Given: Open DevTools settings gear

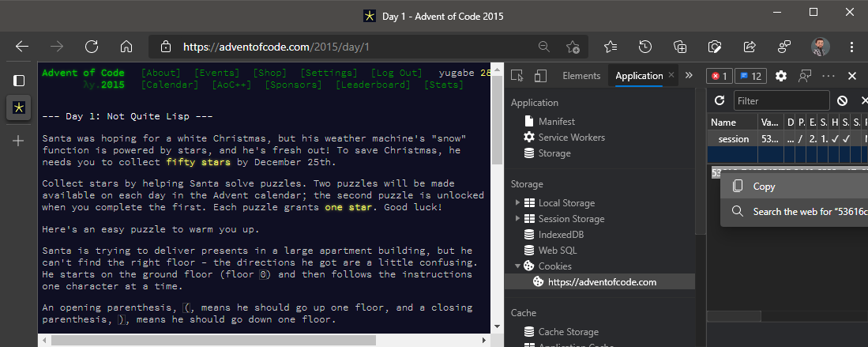Looking at the screenshot, I should (x=781, y=76).
